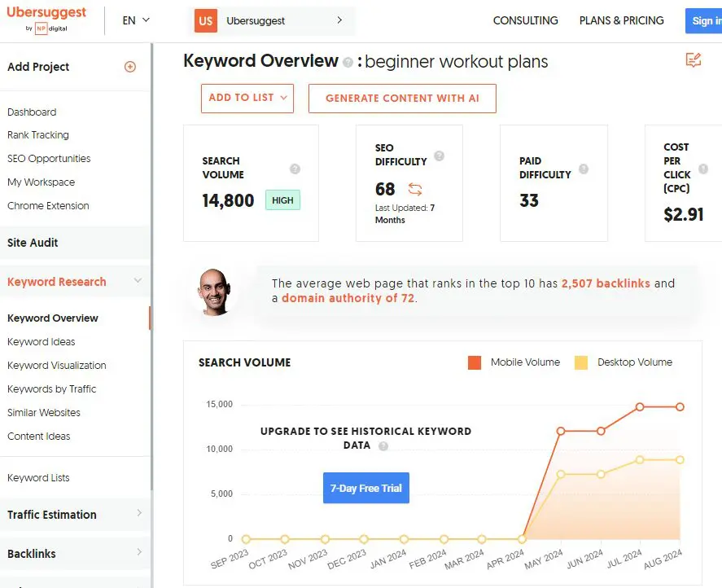Open Keyword Visualization in the sidebar
Viewport: 722px width, 588px height.
pyautogui.click(x=57, y=366)
